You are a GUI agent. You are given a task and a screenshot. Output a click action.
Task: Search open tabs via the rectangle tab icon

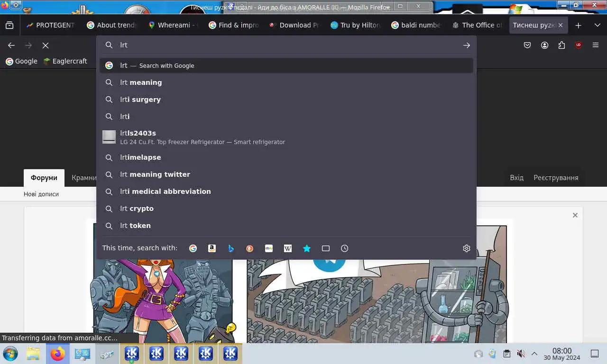coord(326,248)
